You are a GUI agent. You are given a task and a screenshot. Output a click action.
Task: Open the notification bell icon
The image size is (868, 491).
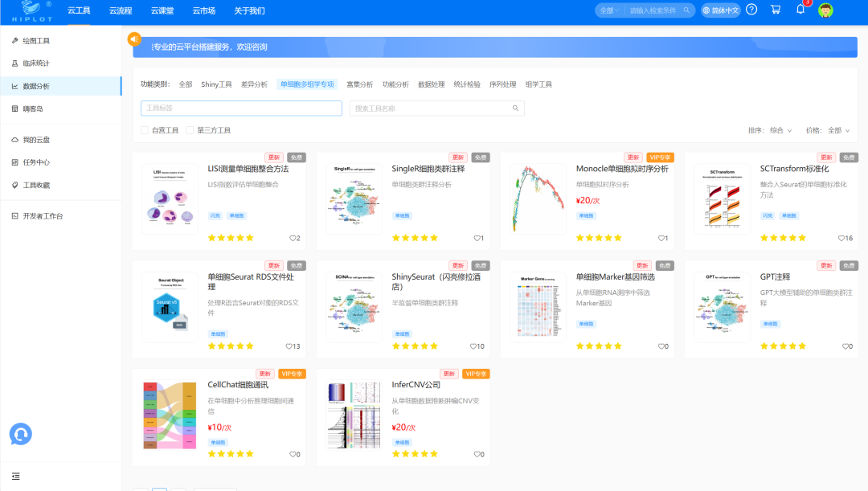800,10
